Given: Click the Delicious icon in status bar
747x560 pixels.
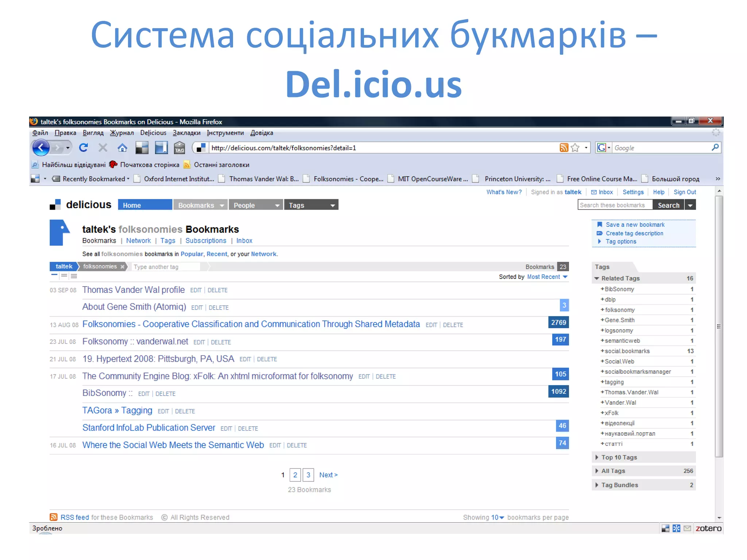Looking at the screenshot, I should (665, 528).
